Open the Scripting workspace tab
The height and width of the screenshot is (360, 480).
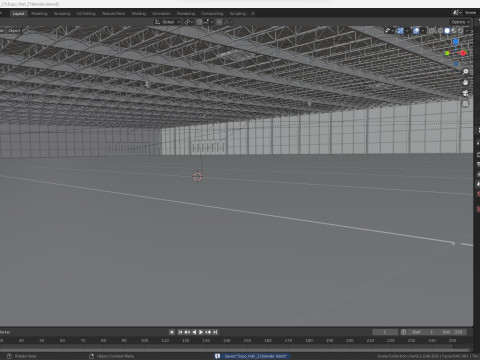(238, 14)
